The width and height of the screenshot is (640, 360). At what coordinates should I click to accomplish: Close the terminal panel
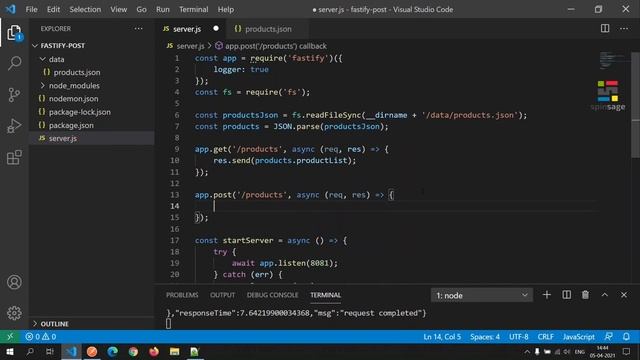pyautogui.click(x=624, y=295)
